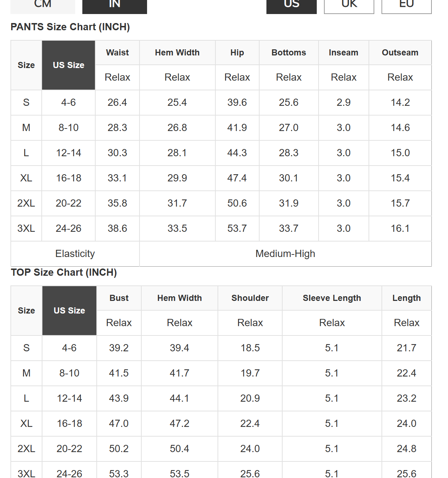Click the Bust column header

click(119, 298)
